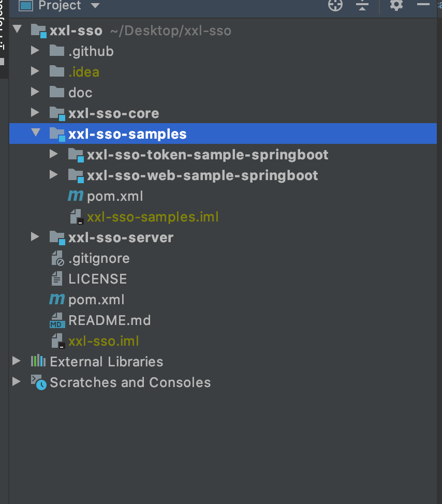Viewport: 442px width, 504px height.
Task: Click the doc folder icon
Action: [x=57, y=92]
